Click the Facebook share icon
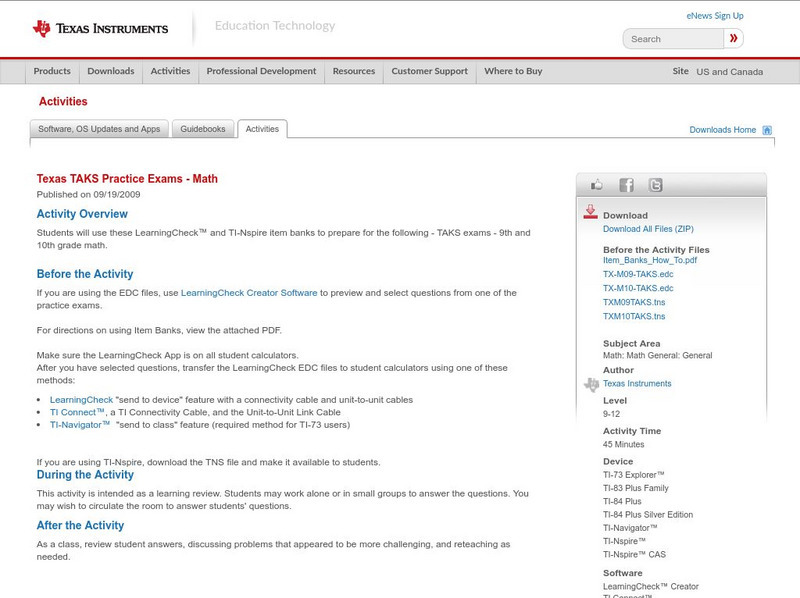Viewport: 800px width, 598px height. coord(625,185)
